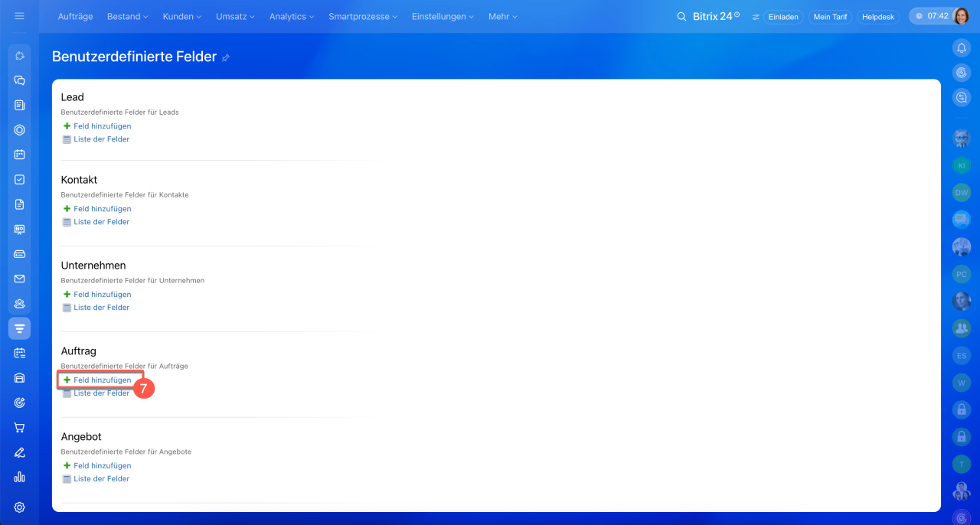Open the documents icon in left sidebar
Viewport: 980px width, 525px height.
coord(20,204)
